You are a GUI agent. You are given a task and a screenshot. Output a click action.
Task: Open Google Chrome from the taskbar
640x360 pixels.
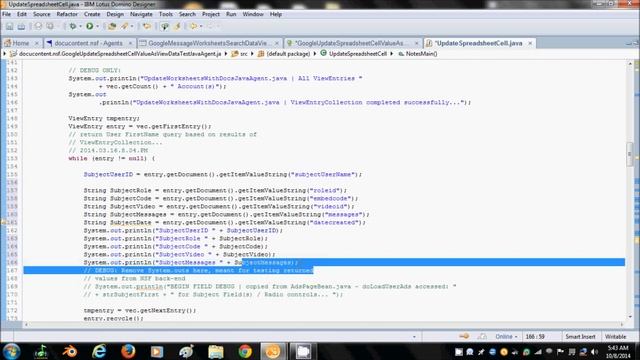[245, 351]
